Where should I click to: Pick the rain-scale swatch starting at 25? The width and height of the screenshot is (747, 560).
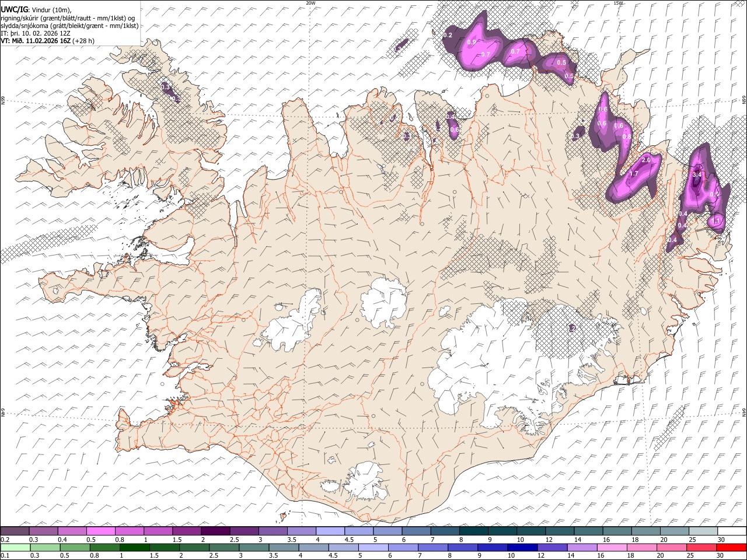[x=701, y=547]
